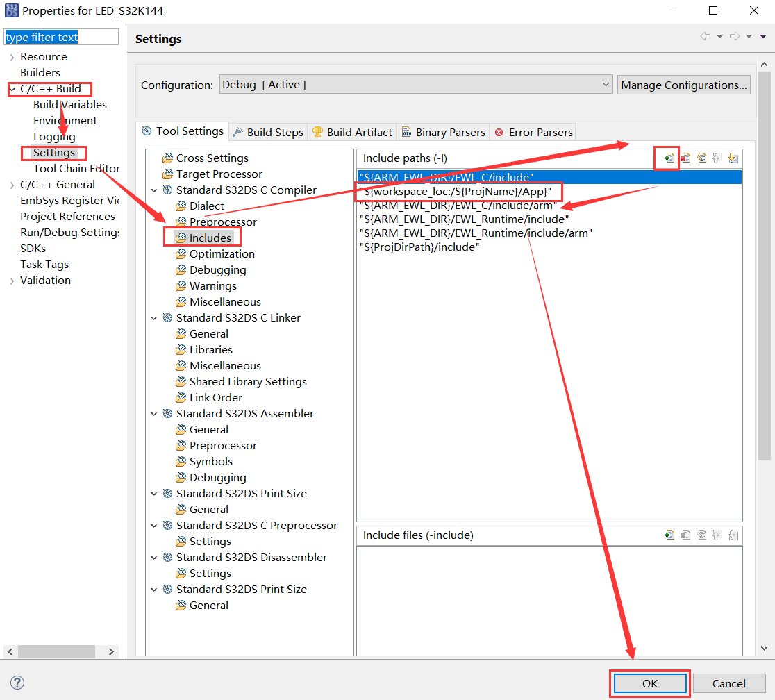This screenshot has height=700, width=775.
Task: Collapse Standard S32DS C Preprocessor node
Action: click(x=154, y=526)
